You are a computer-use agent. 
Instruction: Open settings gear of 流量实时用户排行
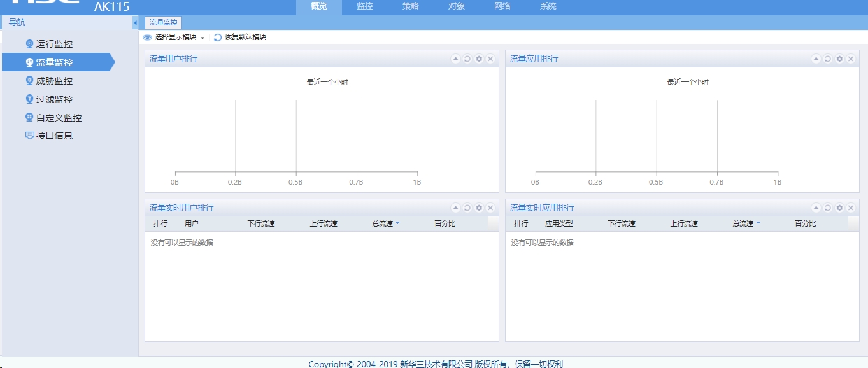pyautogui.click(x=479, y=208)
